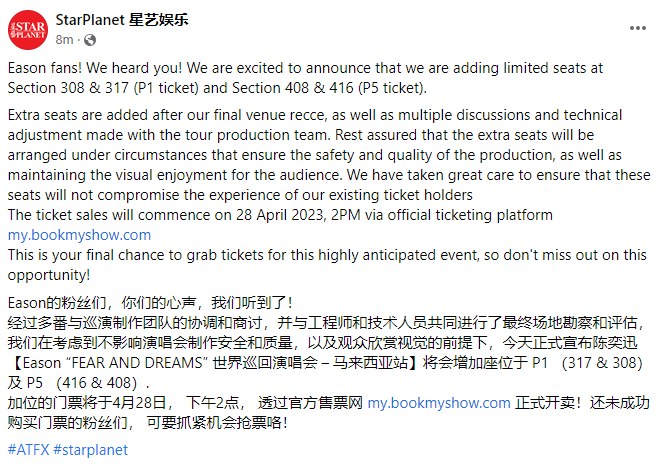Click the '28 April 2023, 2PM' sale date text
Viewport: 656px width, 466px height.
click(298, 215)
